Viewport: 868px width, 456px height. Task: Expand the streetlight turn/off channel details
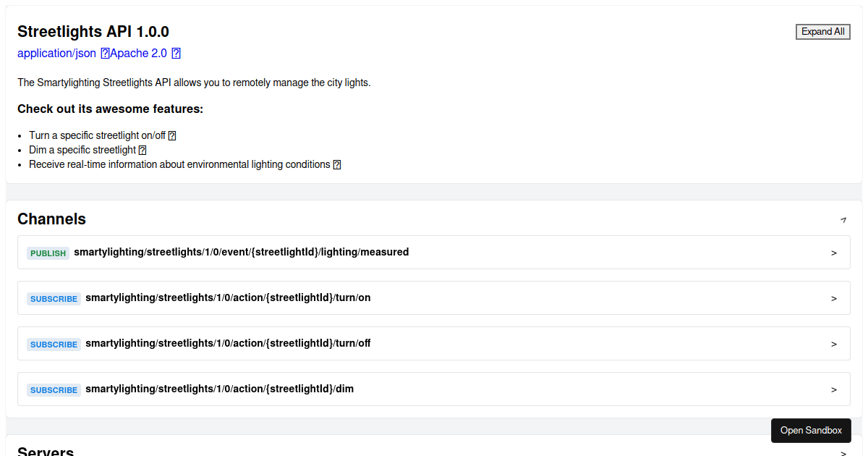(x=835, y=343)
